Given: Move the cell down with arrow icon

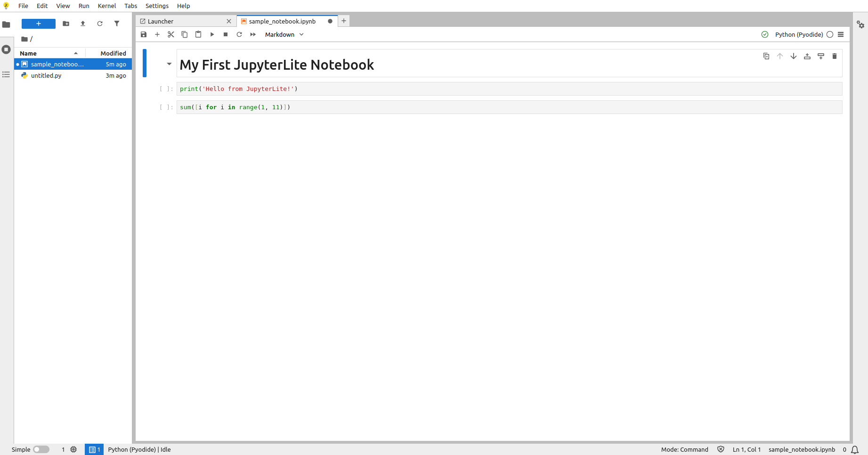Looking at the screenshot, I should click(x=794, y=56).
